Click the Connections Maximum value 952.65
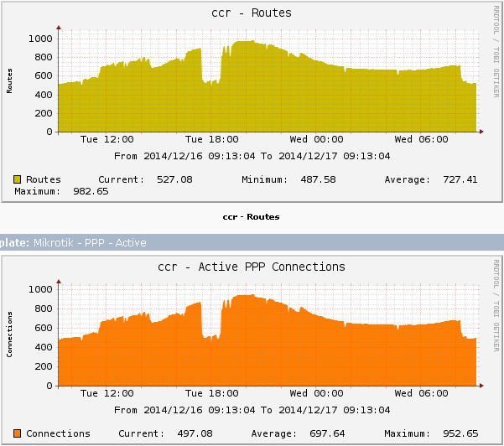Viewport: 504px width, 446px height. click(460, 433)
